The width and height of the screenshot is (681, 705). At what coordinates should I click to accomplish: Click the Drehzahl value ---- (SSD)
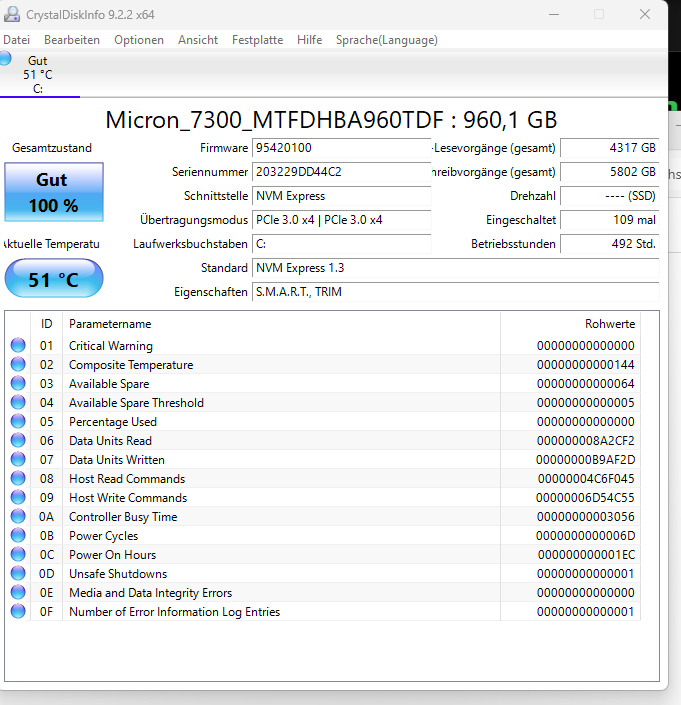point(610,196)
